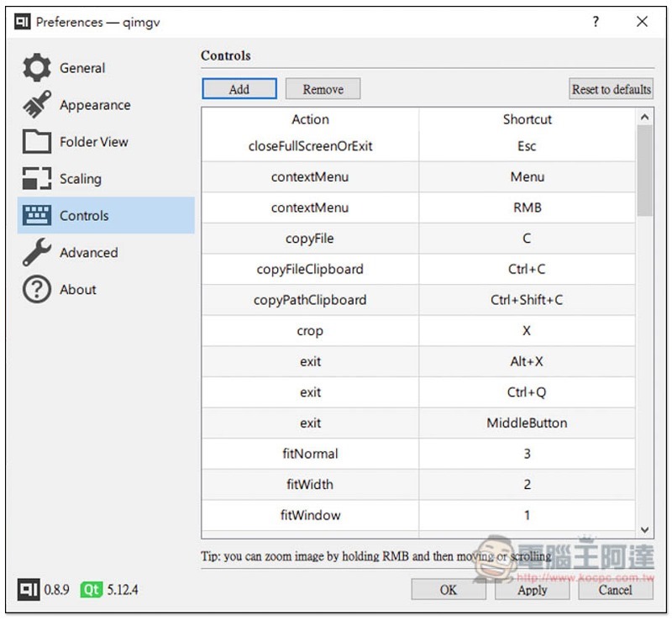Viewport: 672px width, 620px height.
Task: Click the qimgv version logo at bottom
Action: coord(29,590)
